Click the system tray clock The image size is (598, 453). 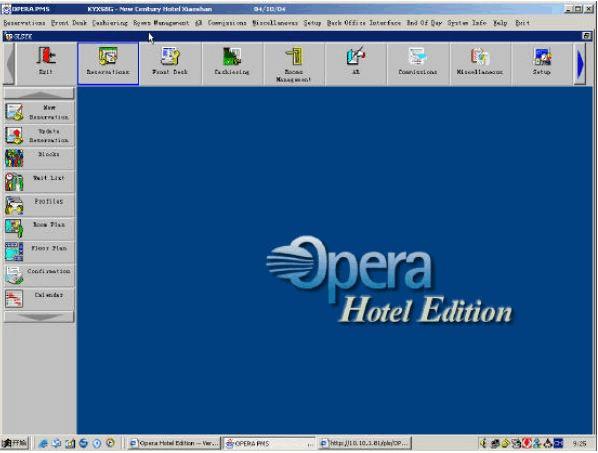click(x=579, y=443)
